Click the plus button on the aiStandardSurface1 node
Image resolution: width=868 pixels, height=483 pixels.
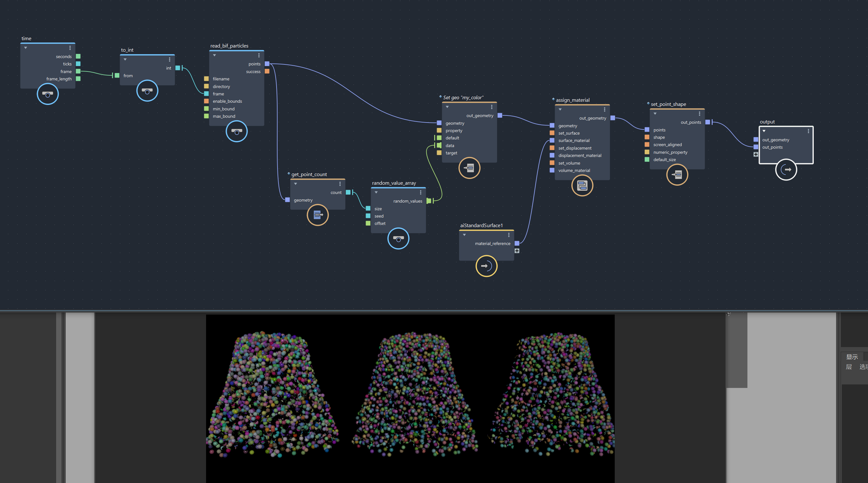coord(517,250)
